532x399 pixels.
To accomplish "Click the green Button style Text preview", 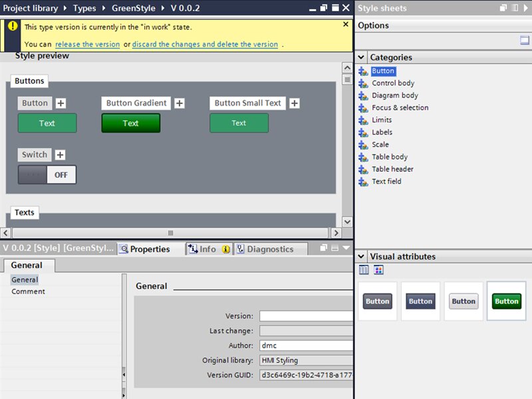I will click(x=47, y=123).
